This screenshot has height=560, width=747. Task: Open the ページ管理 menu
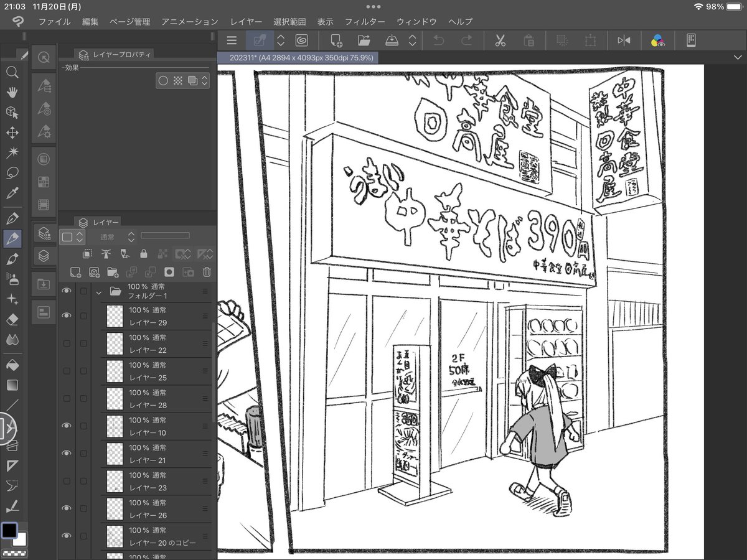(x=129, y=21)
